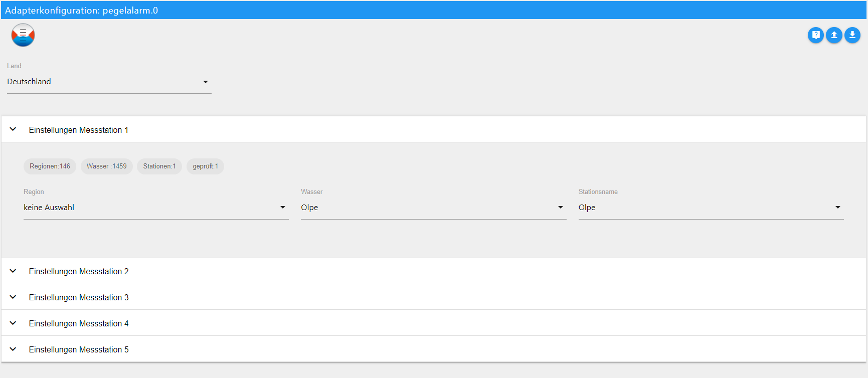Expand Einstellungen Messstation 3 chevron
Screen dimensions: 868x378
pyautogui.click(x=13, y=297)
